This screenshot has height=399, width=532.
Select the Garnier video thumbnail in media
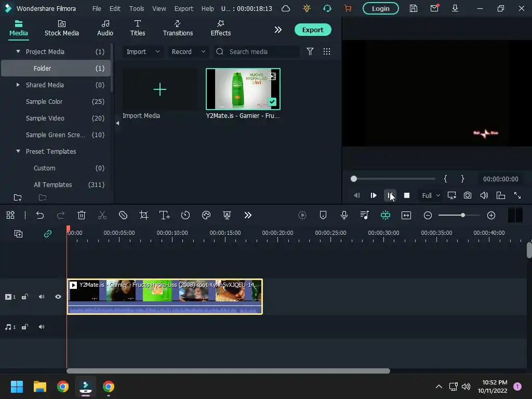click(243, 89)
